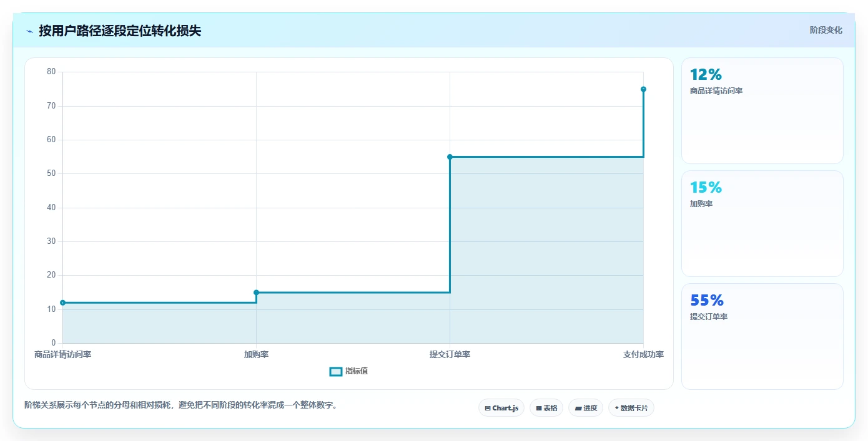Viewport: 868px width, 441px height.
Task: Click the 提交订单率 x-axis label
Action: [x=450, y=354]
